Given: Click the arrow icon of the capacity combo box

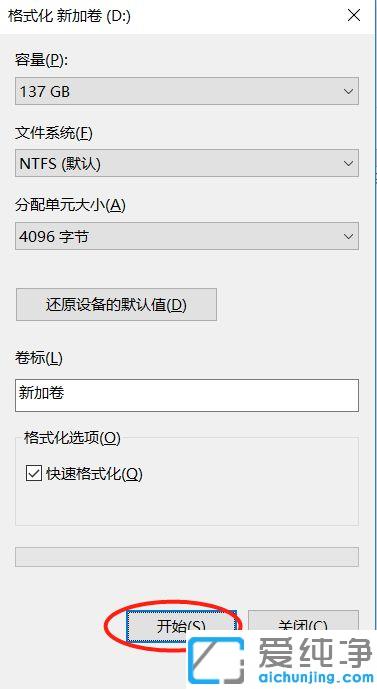Looking at the screenshot, I should [348, 91].
